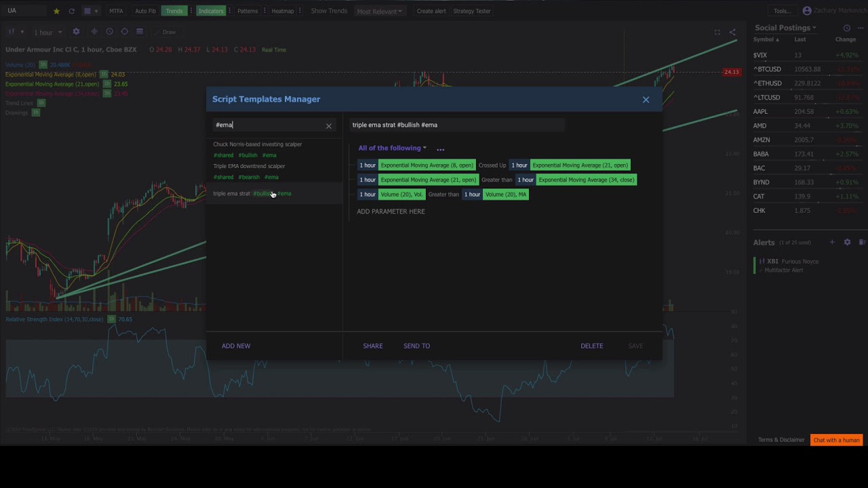Click the share icon above the chart
This screenshot has width=868, height=488.
pos(732,32)
